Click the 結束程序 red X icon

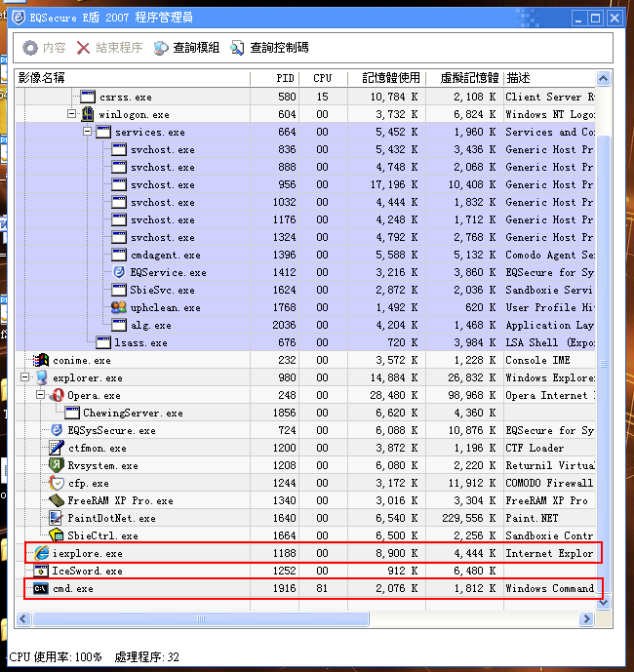(83, 48)
